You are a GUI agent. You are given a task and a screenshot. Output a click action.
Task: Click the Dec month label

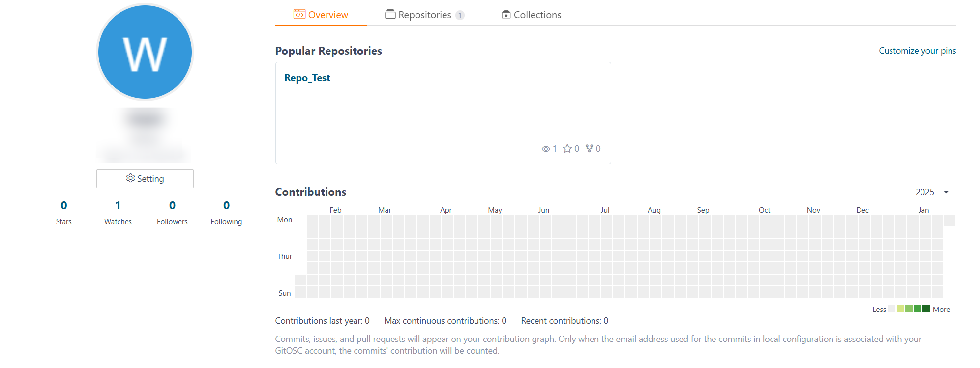pyautogui.click(x=862, y=210)
